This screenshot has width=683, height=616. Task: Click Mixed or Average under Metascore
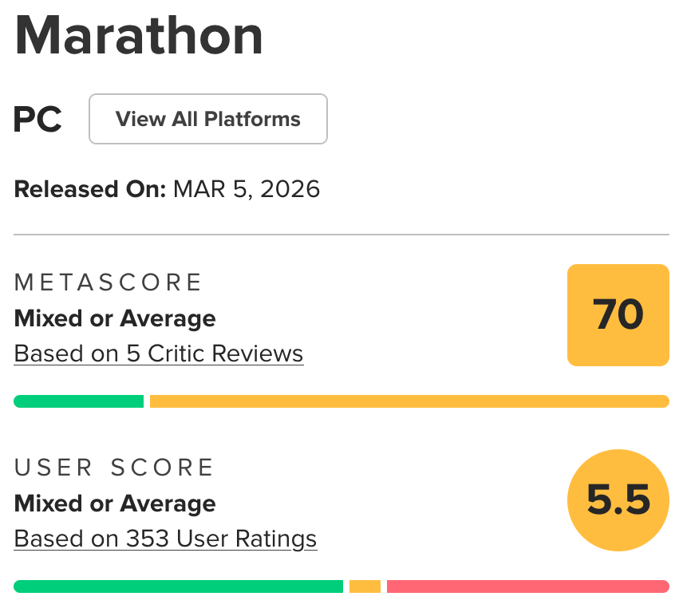(x=115, y=318)
